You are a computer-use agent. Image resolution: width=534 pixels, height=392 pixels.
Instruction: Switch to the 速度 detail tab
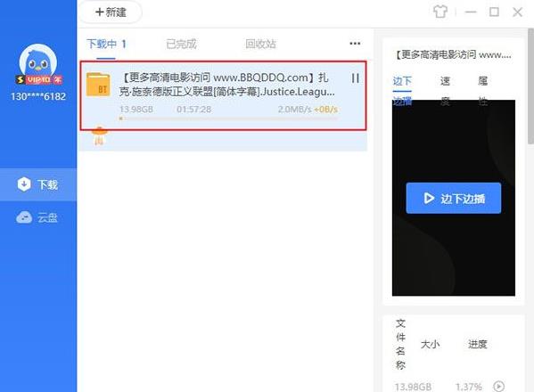tap(445, 91)
